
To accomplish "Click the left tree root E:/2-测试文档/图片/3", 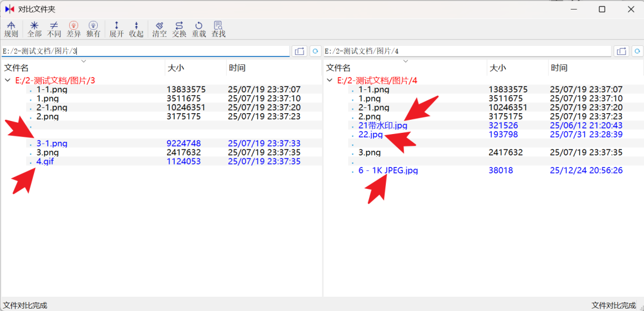I will [55, 80].
